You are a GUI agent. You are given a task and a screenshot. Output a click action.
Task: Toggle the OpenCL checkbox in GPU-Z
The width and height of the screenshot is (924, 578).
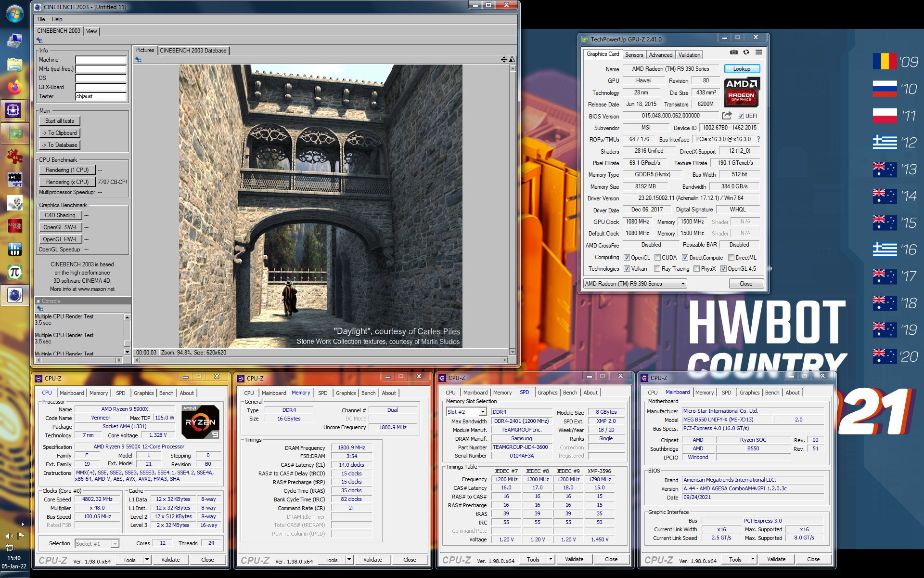tap(627, 258)
